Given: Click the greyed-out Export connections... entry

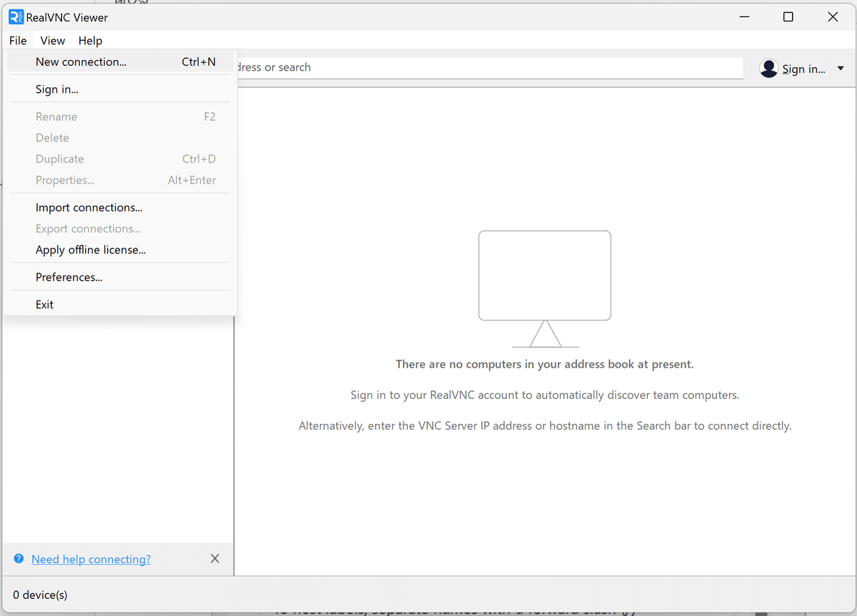Looking at the screenshot, I should 120,228.
